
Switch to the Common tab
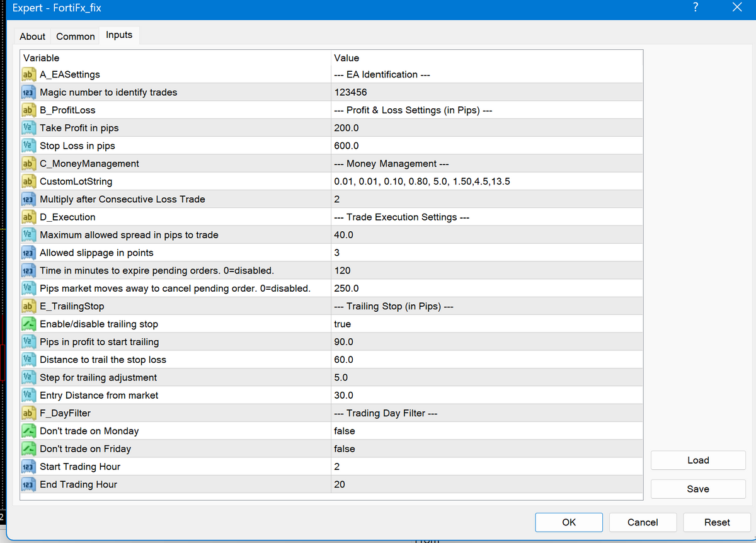pos(75,36)
